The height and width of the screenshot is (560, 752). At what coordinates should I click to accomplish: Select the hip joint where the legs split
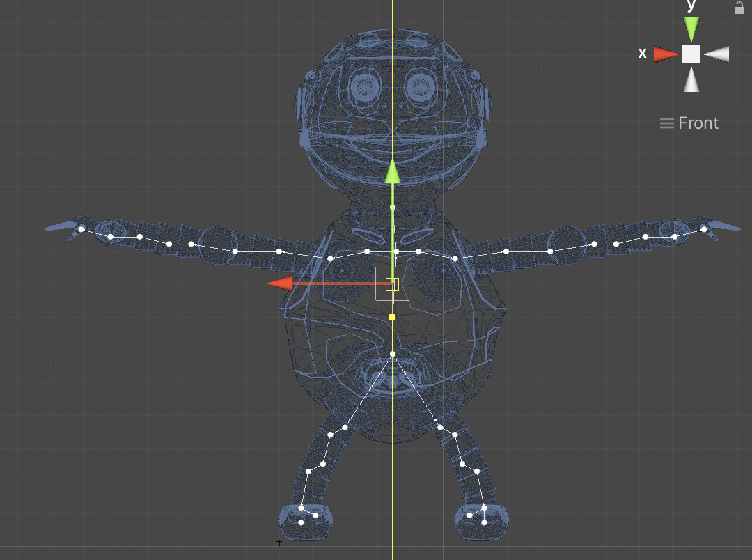coord(393,354)
